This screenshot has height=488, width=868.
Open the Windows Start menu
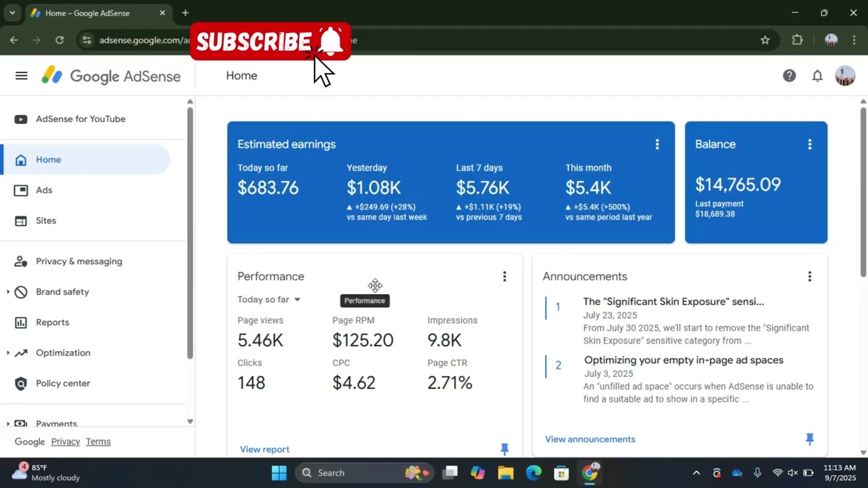click(x=279, y=473)
